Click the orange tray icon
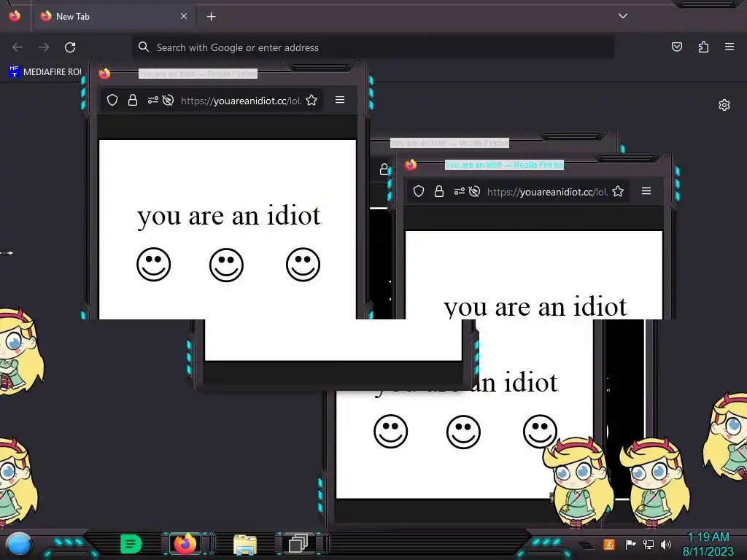This screenshot has width=747, height=560. click(609, 544)
